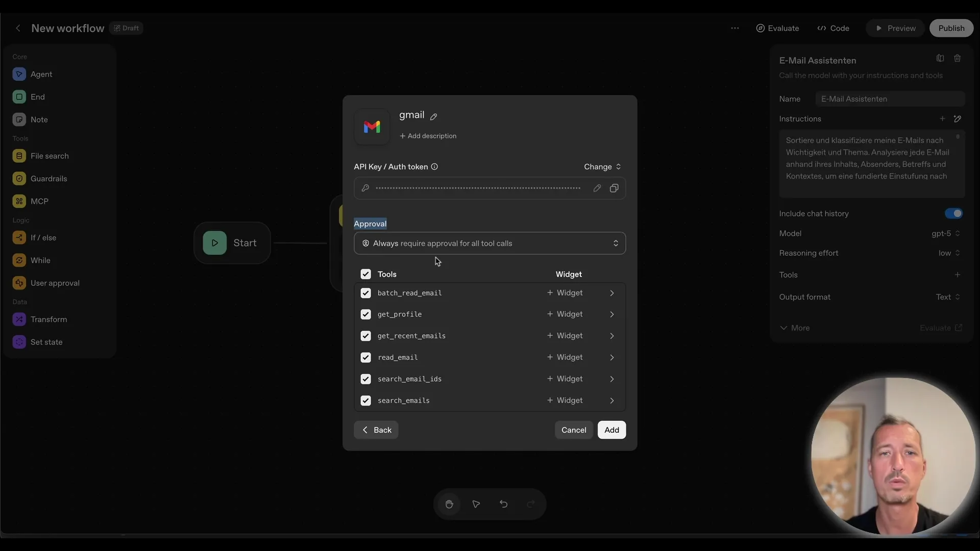Undo the last canvas action
This screenshot has height=551, width=980.
(x=504, y=504)
